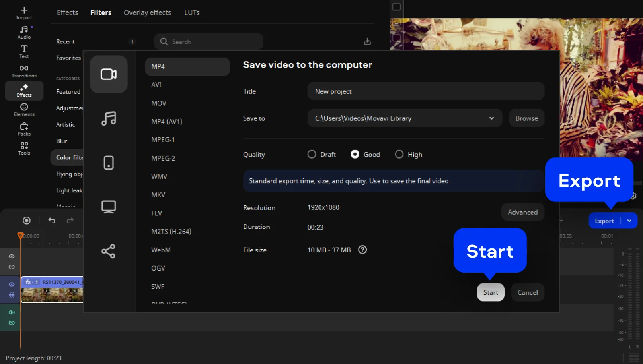Image resolution: width=643 pixels, height=364 pixels.
Task: Open the Transitions panel icon
Action: coord(24,71)
